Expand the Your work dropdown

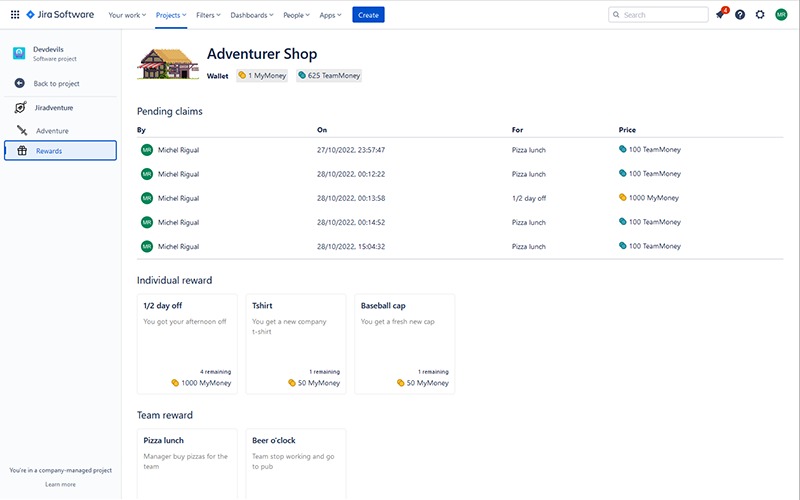(127, 15)
